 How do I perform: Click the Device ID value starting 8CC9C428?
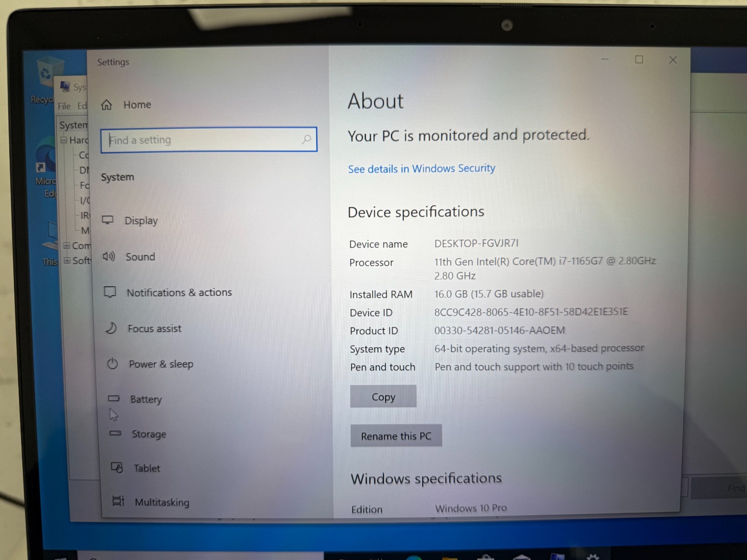pyautogui.click(x=531, y=312)
